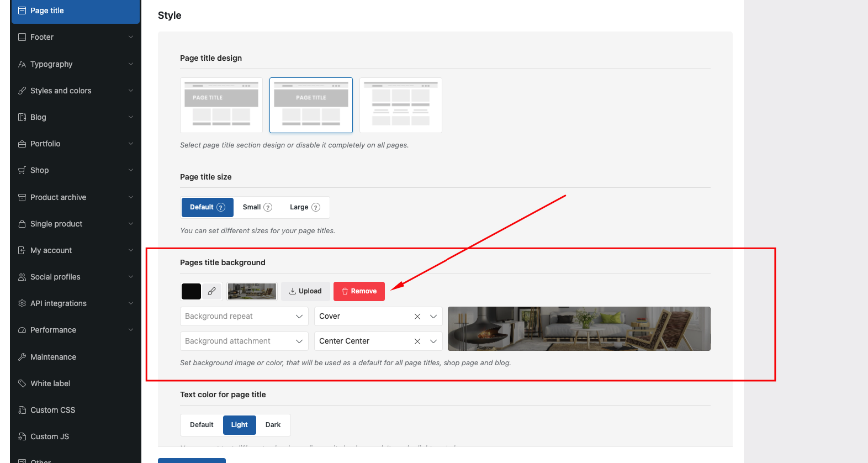Click the Custom JS file icon

[22, 436]
